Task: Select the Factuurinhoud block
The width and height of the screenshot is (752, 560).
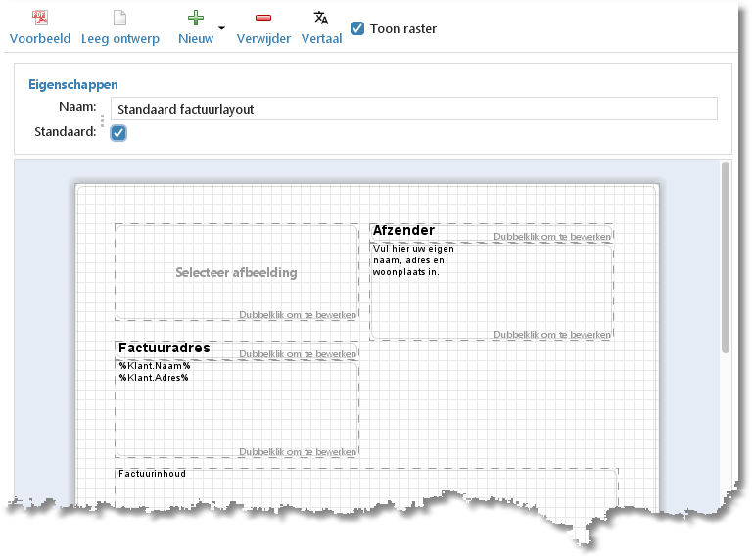Action: tap(366, 487)
